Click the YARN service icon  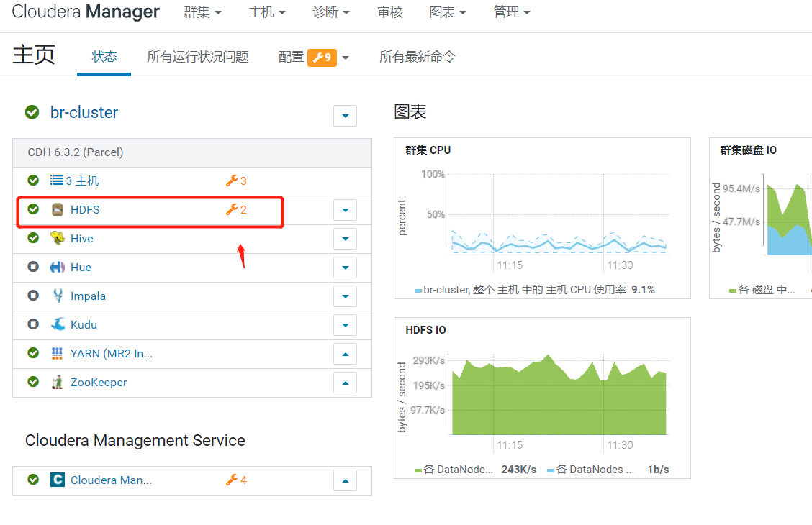point(58,353)
